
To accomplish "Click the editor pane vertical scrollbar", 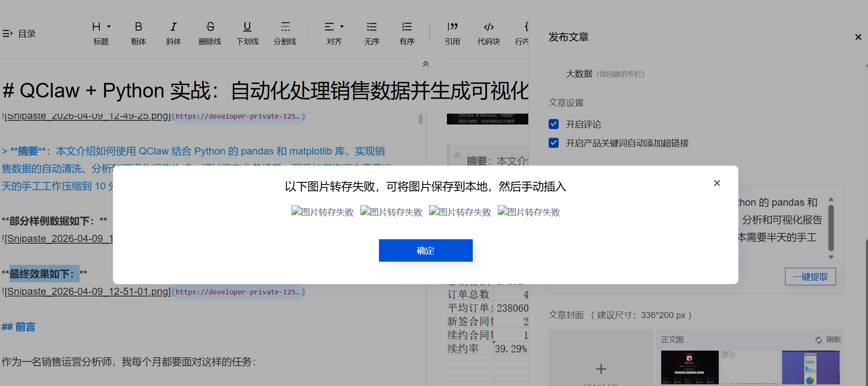I will (421, 120).
